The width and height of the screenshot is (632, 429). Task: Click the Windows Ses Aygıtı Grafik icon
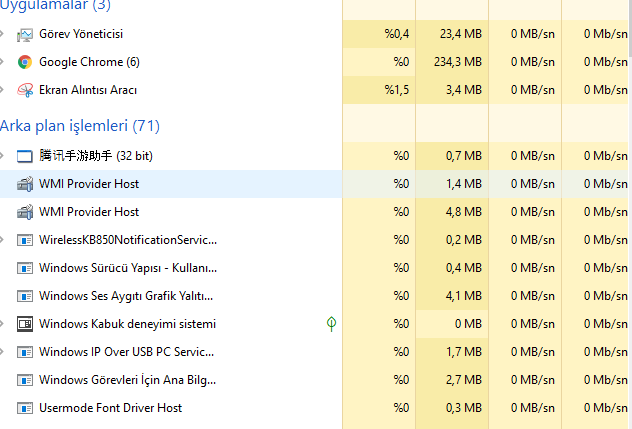click(x=25, y=296)
